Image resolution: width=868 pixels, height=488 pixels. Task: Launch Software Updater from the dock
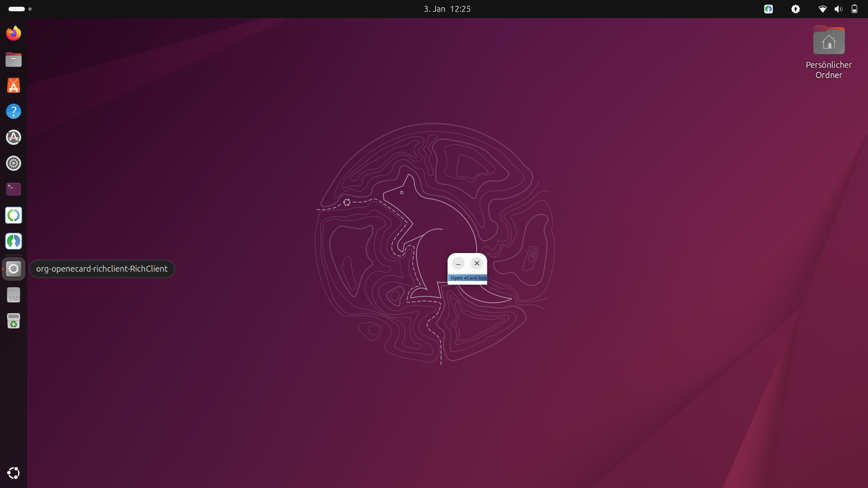[14, 137]
